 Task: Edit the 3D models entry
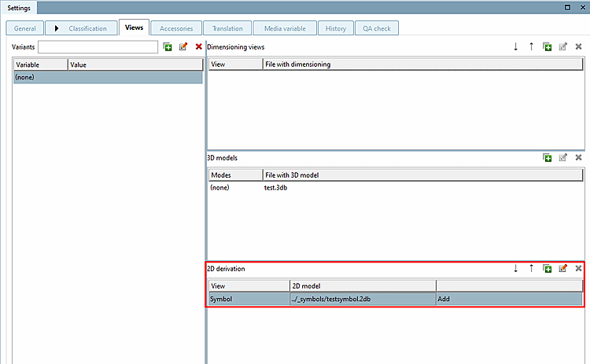pos(563,157)
